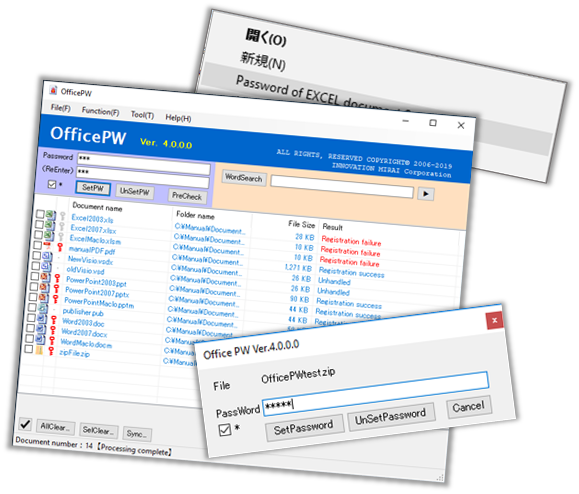Screen dimensions: 579x494
Task: Click the red key icon beside PowerPoint2003.ppt
Action: point(57,278)
